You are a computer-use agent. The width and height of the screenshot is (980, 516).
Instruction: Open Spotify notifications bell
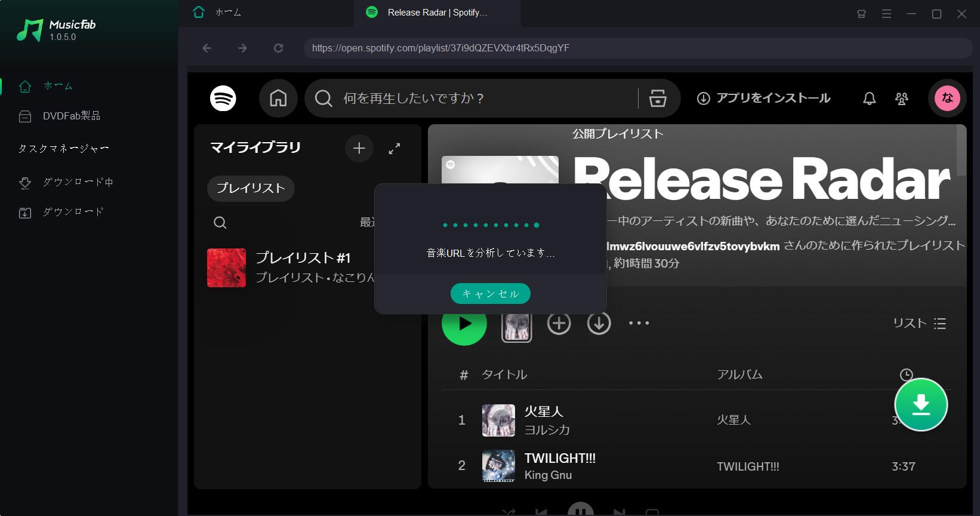point(870,99)
